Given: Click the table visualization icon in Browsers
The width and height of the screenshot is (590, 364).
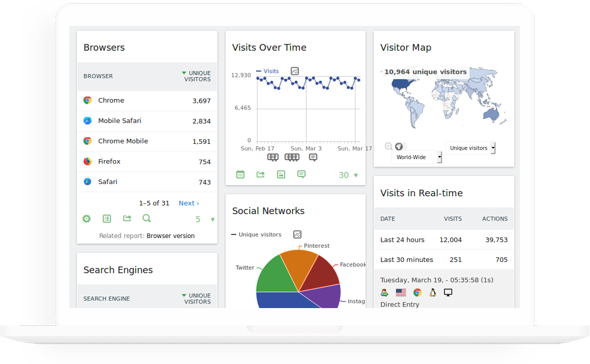Looking at the screenshot, I should [107, 219].
